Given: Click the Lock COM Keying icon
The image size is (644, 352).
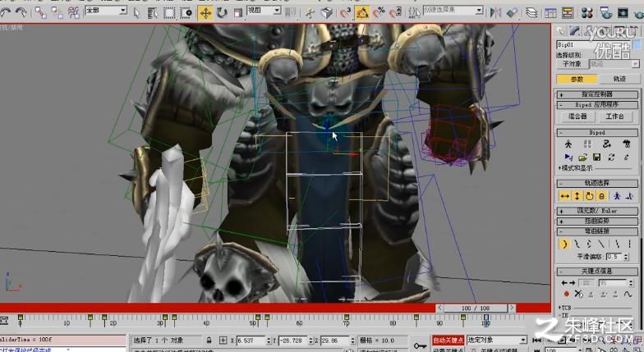Looking at the screenshot, I should coord(601,196).
